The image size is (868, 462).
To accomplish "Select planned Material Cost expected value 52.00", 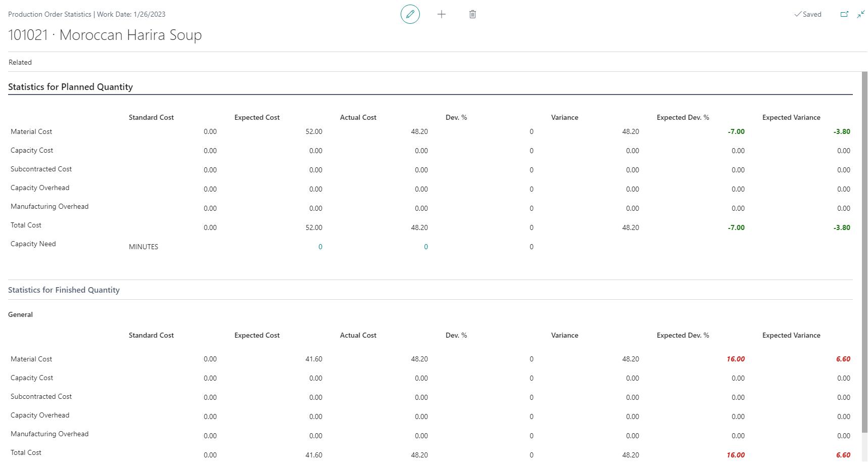I will (313, 131).
